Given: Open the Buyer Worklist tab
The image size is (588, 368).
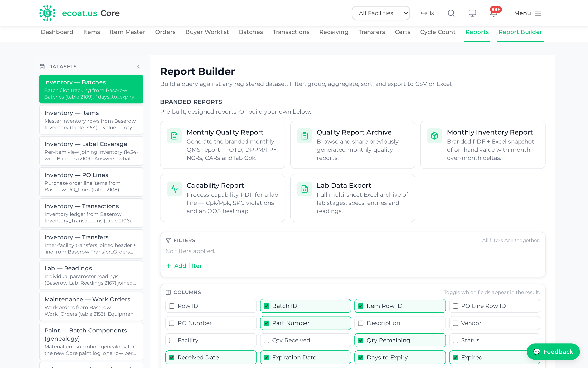Looking at the screenshot, I should tap(207, 32).
